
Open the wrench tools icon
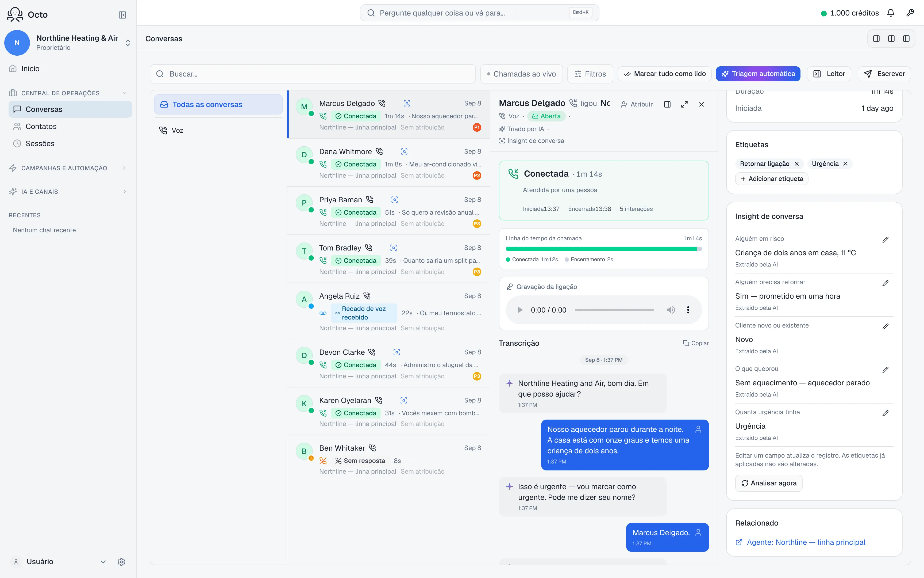tap(910, 13)
